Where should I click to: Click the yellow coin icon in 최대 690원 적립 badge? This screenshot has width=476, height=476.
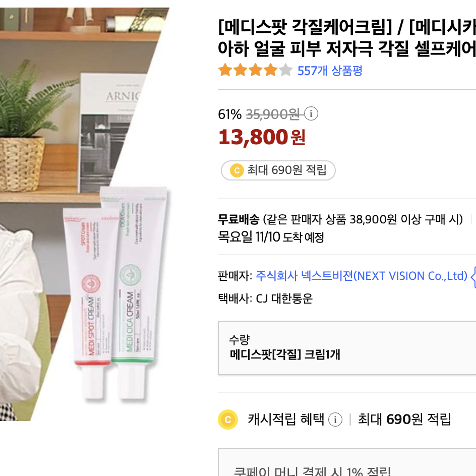pyautogui.click(x=237, y=170)
